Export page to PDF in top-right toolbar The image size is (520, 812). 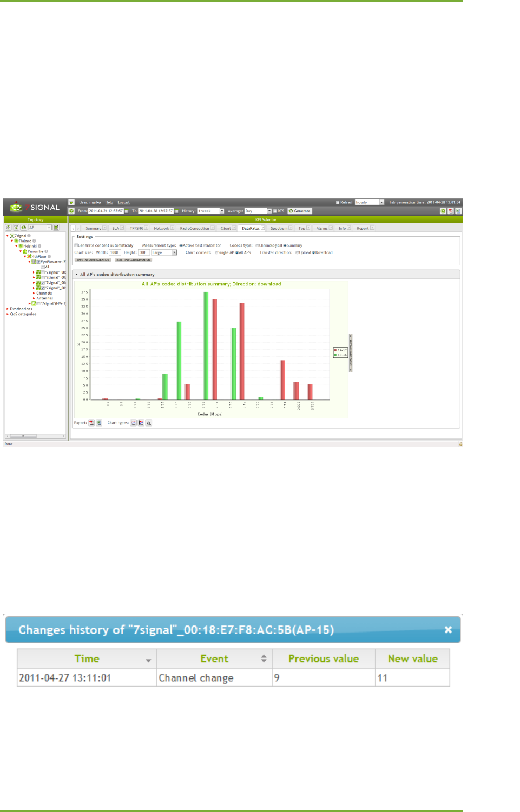coord(451,211)
